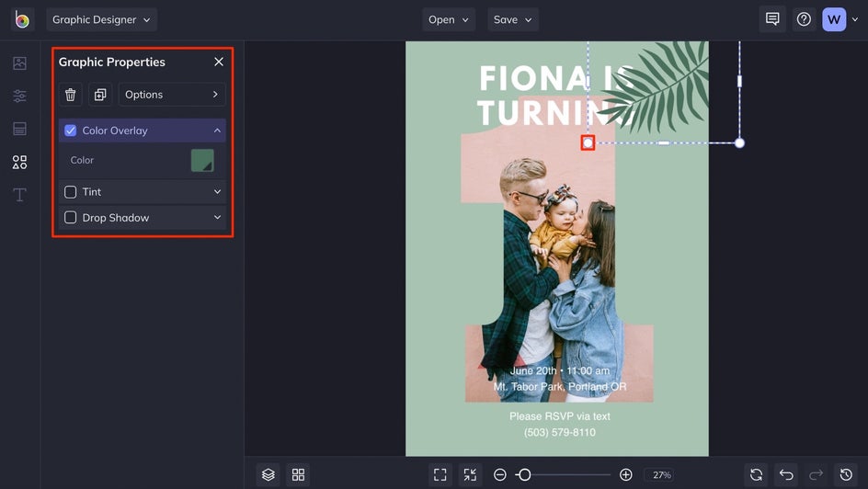868x489 pixels.
Task: Open the history clock icon
Action: [846, 474]
